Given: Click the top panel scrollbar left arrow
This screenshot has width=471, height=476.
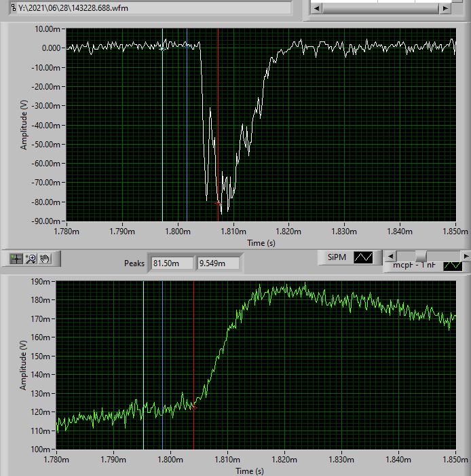Looking at the screenshot, I should click(317, 9).
